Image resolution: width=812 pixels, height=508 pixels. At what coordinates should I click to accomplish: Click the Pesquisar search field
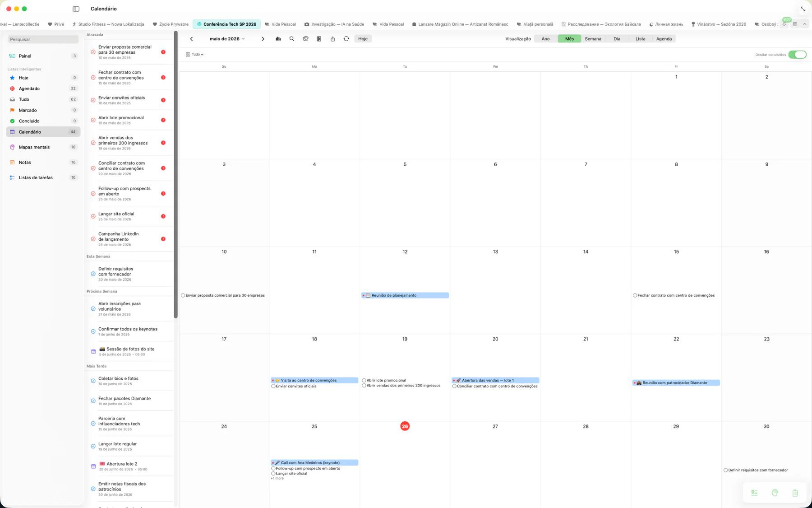[x=43, y=39]
